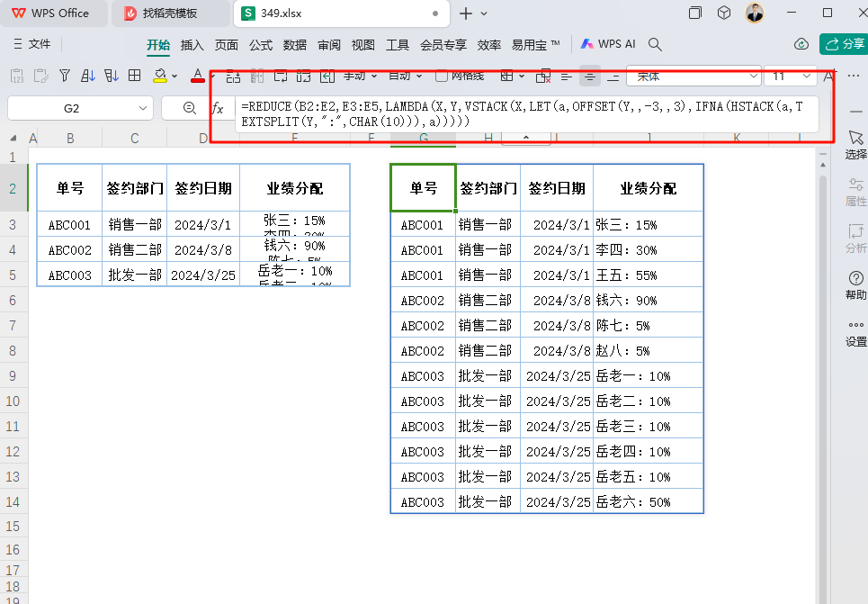Click the green 分享 share button

coord(844,44)
